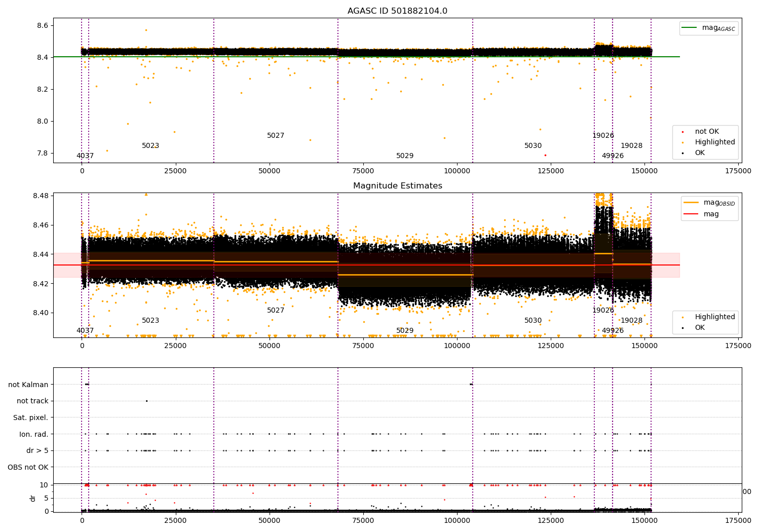Select OBSID label 5029 in Magnitude Estimates plot
The image size is (760, 532).
pos(405,331)
